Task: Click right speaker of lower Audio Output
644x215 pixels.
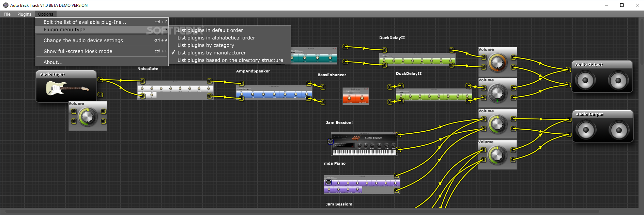Action: (x=619, y=130)
